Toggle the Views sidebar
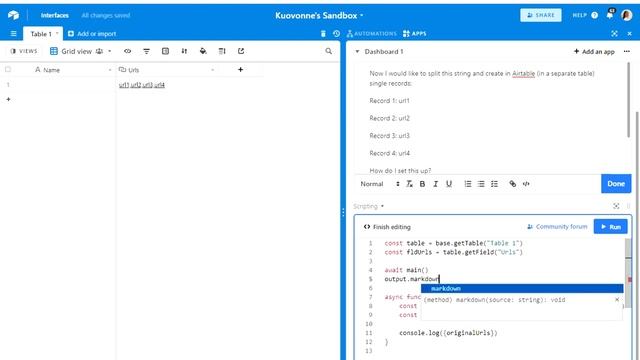Image resolution: width=640 pixels, height=360 pixels. click(24, 51)
